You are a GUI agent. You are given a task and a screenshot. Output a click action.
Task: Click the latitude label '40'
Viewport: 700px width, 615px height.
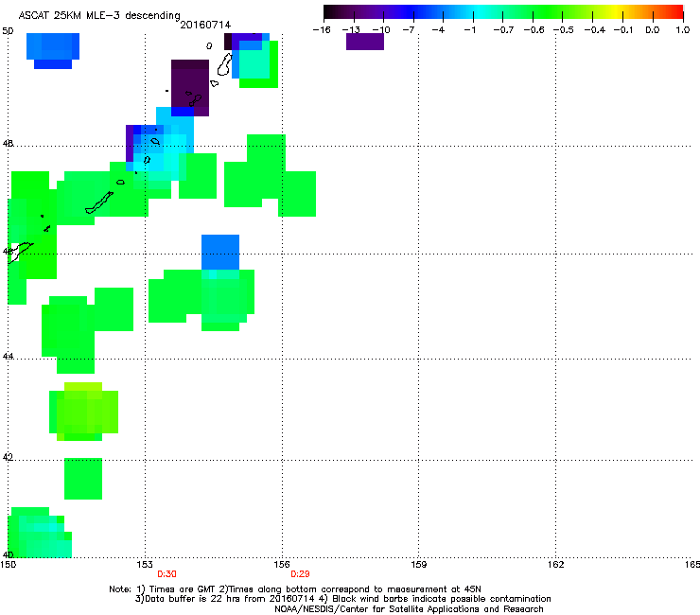point(8,554)
